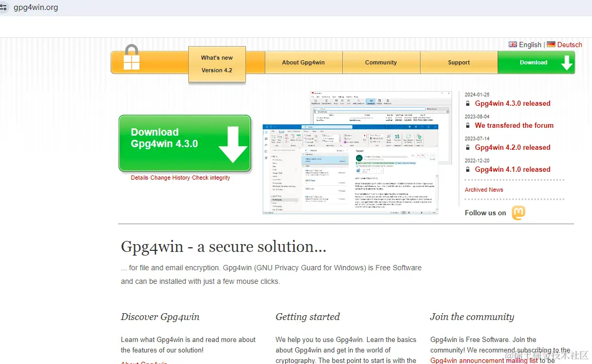Open the We transfered the forum news
The height and width of the screenshot is (364, 592).
click(x=514, y=125)
